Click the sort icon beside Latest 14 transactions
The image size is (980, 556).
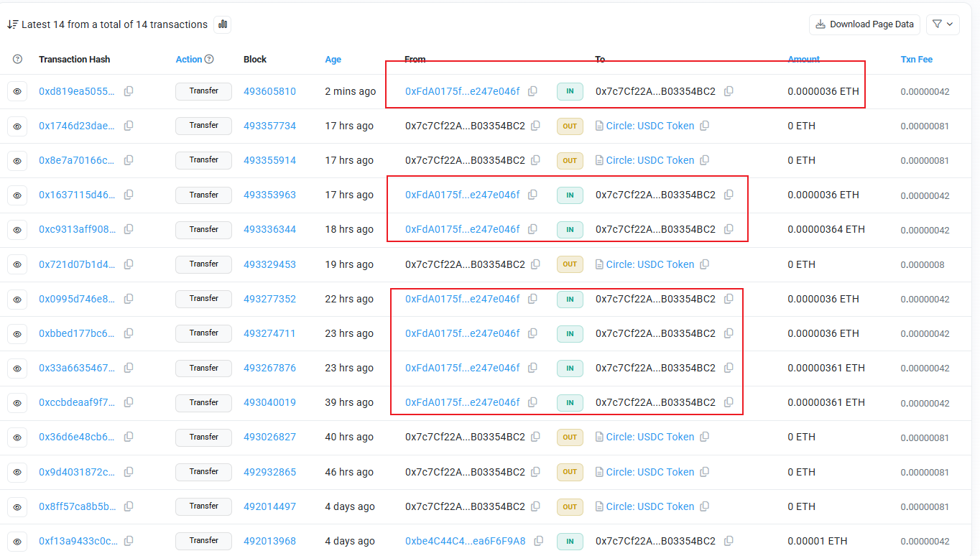pyautogui.click(x=12, y=24)
